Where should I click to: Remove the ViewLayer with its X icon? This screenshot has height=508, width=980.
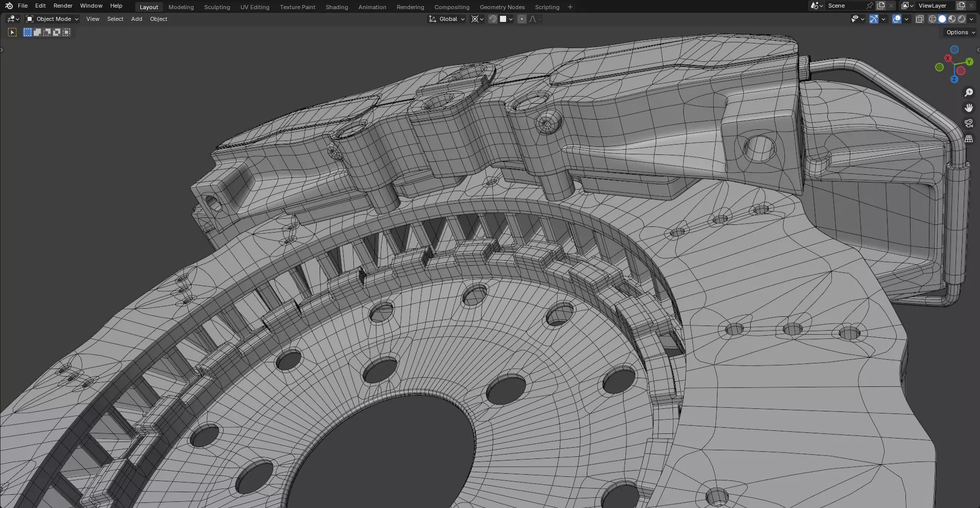click(x=972, y=6)
